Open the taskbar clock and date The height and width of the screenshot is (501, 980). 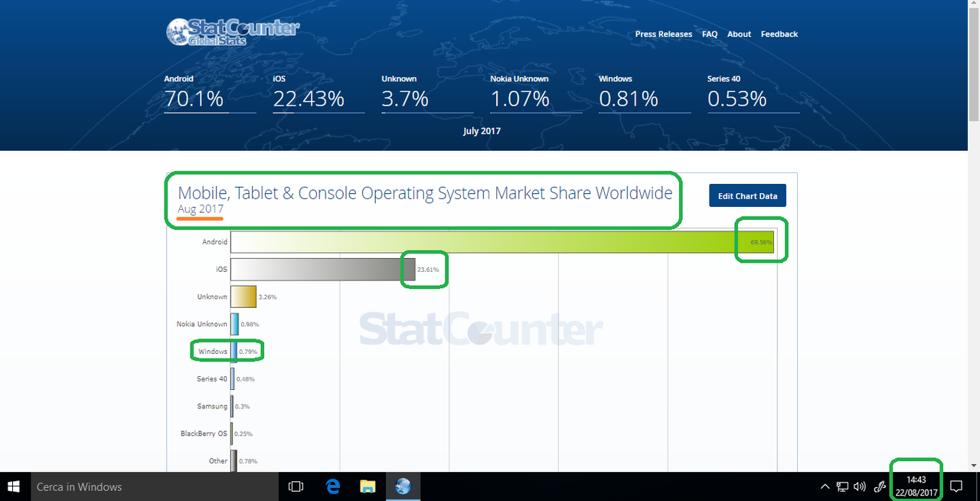(x=916, y=486)
